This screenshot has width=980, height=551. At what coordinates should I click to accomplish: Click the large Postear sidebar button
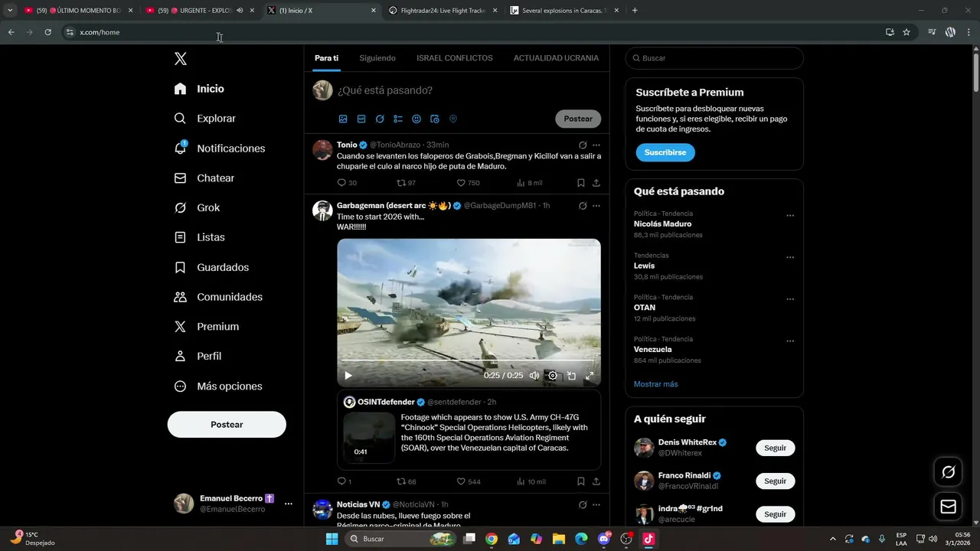(227, 425)
